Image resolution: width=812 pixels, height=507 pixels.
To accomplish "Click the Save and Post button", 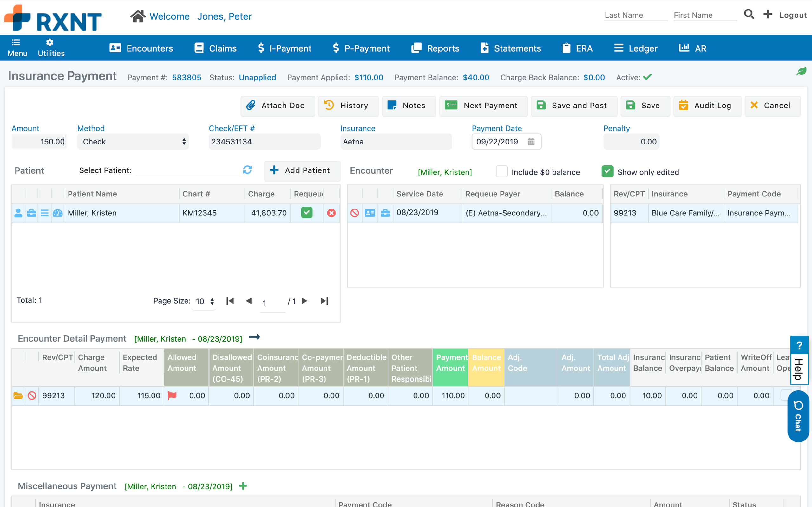I will (573, 106).
